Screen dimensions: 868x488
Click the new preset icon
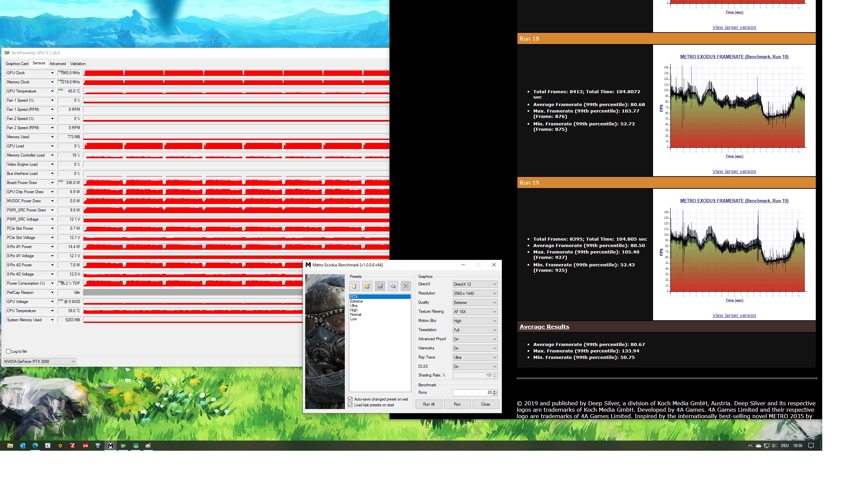click(354, 286)
